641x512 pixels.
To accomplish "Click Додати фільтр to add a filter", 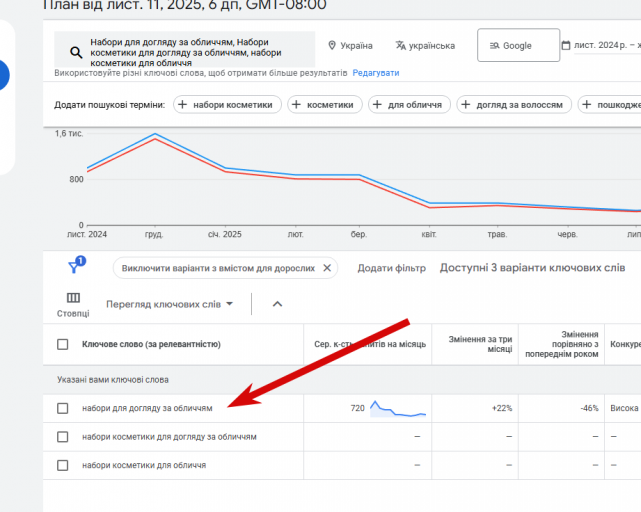I will 391,268.
